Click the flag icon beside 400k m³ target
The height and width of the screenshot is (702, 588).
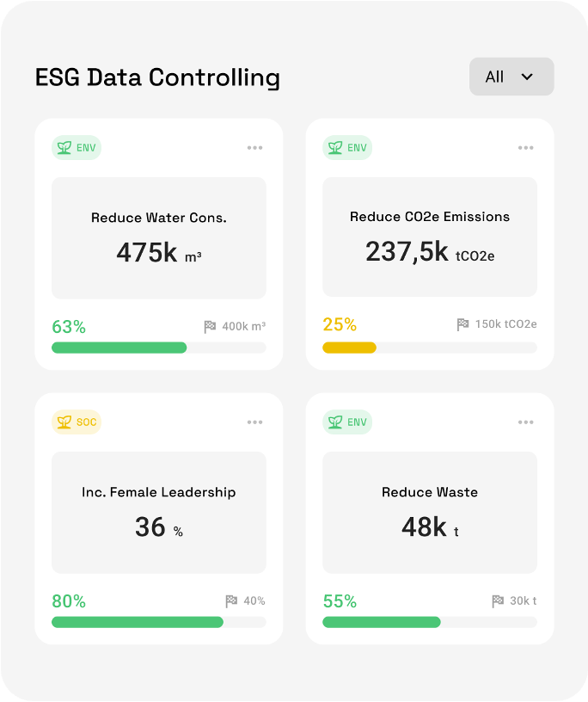point(210,327)
